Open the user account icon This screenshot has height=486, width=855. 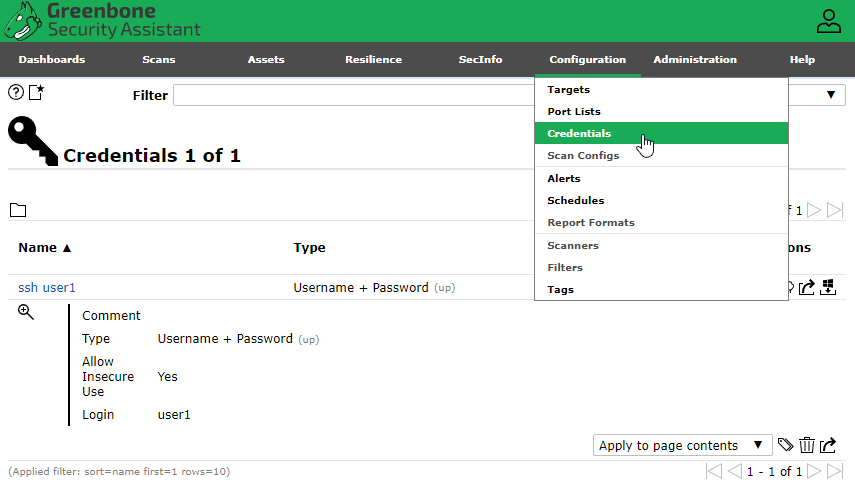click(x=828, y=22)
